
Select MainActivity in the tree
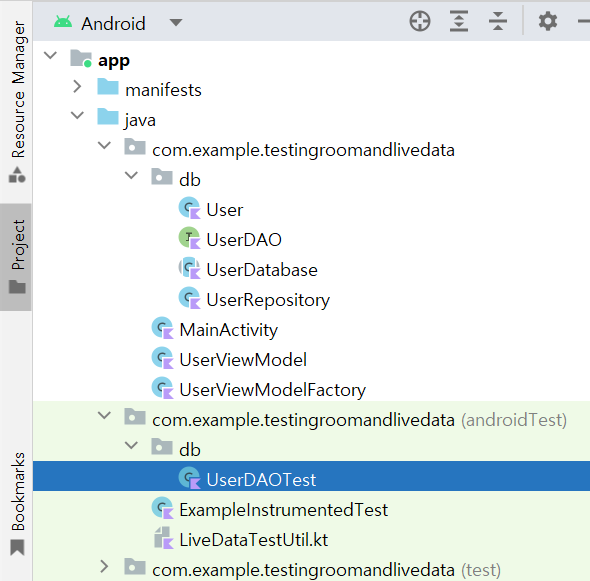click(228, 330)
